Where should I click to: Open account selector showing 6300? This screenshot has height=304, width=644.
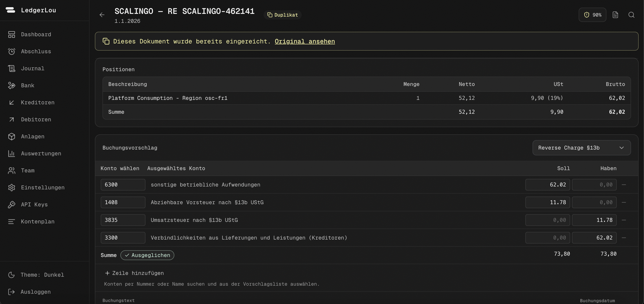tap(123, 185)
